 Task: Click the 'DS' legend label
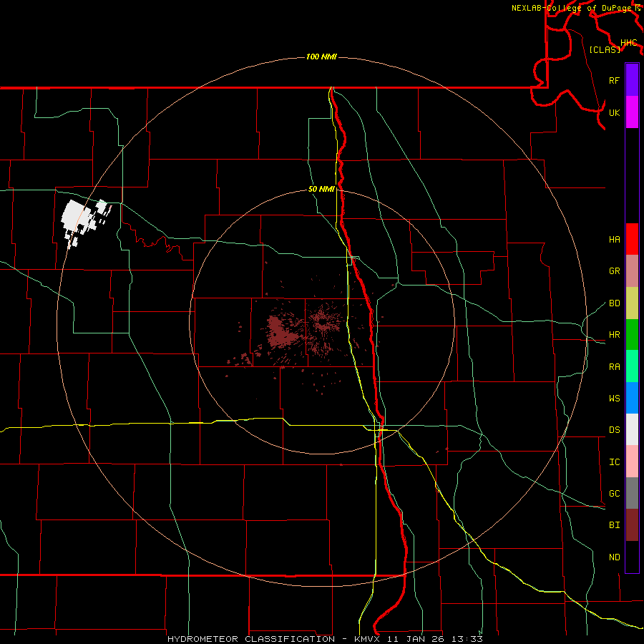point(615,430)
